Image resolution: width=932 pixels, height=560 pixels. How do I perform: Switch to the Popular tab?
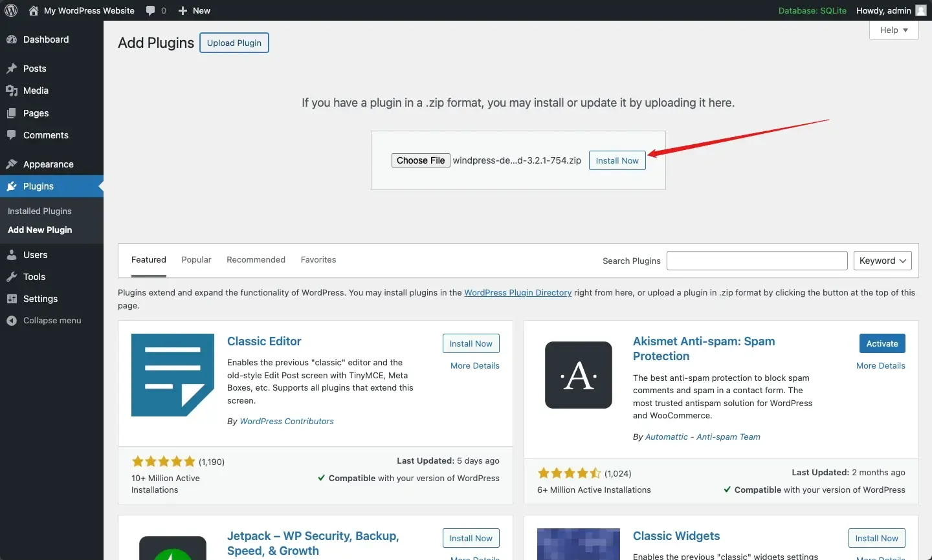(196, 260)
